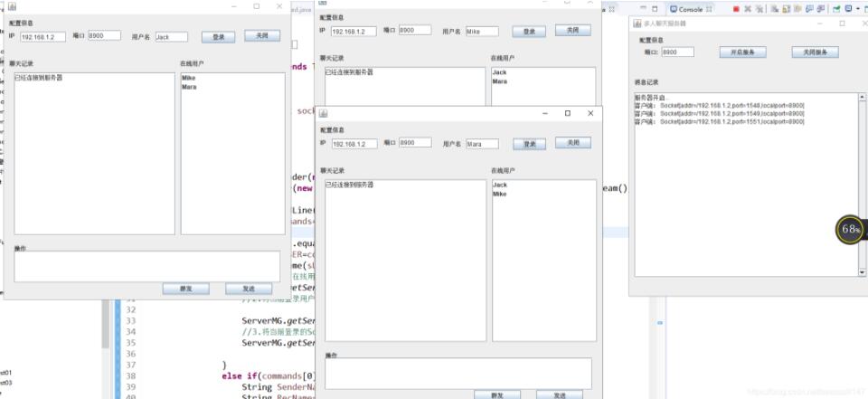Screen dimensions: 868x399
Task: Click the Java icon in Mara window title
Action: click(324, 113)
